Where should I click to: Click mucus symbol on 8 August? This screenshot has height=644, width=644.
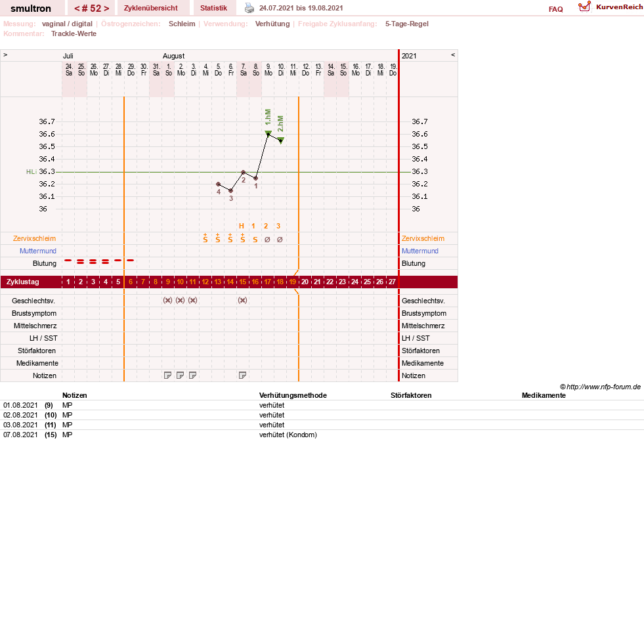[255, 240]
